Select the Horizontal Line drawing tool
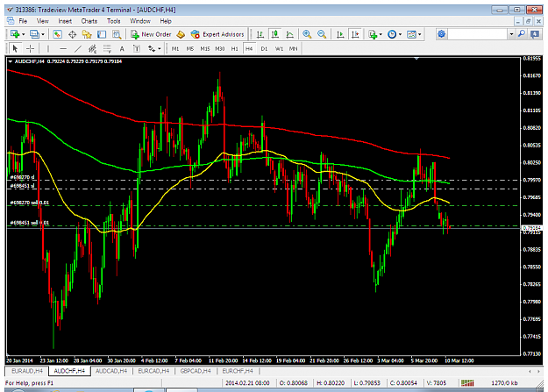This screenshot has width=548, height=392. point(63,48)
